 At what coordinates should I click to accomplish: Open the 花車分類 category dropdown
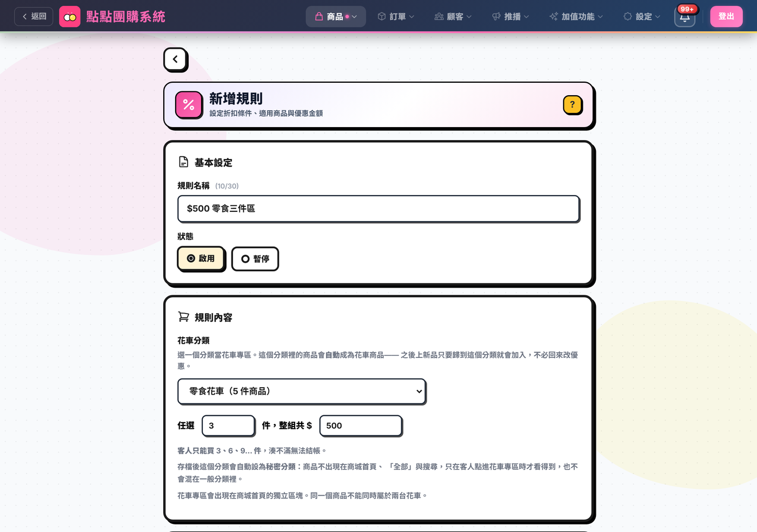point(302,391)
